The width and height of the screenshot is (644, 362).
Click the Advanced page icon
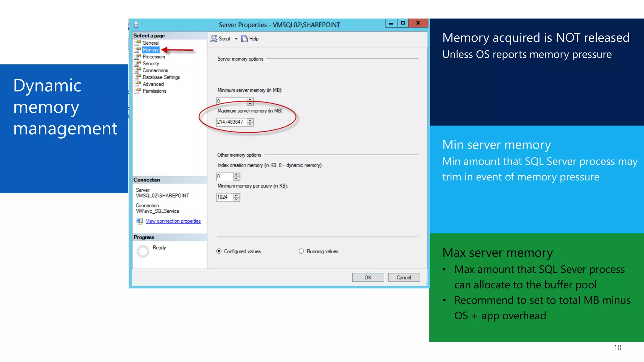tap(137, 84)
